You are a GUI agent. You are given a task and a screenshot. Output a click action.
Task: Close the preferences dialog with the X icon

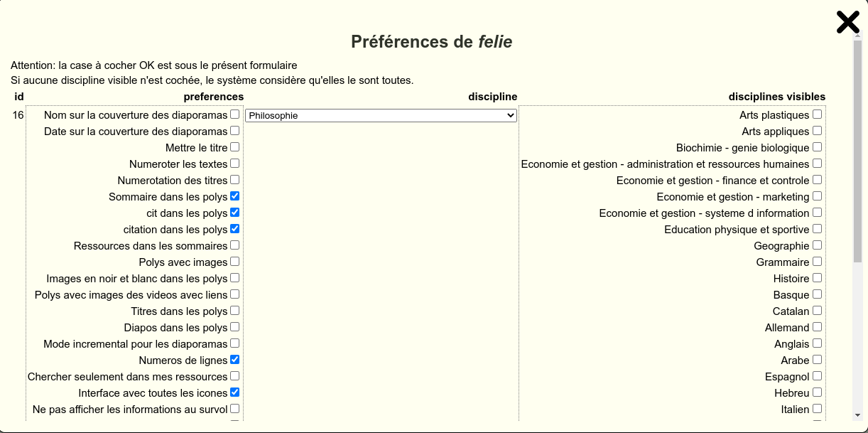click(848, 22)
